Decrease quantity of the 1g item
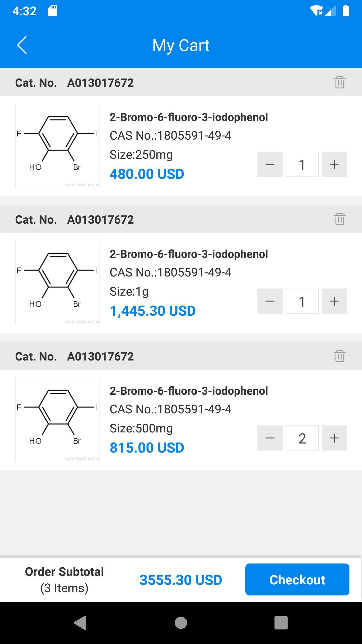 [x=270, y=301]
